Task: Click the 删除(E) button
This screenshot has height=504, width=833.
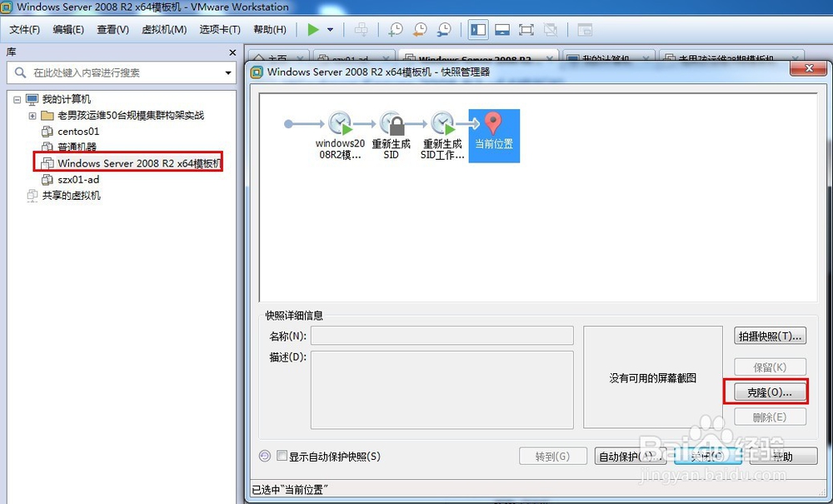Action: tap(771, 417)
